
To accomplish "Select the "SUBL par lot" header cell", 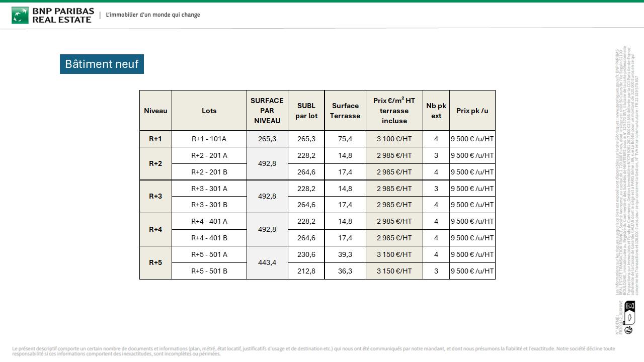I will tap(306, 111).
